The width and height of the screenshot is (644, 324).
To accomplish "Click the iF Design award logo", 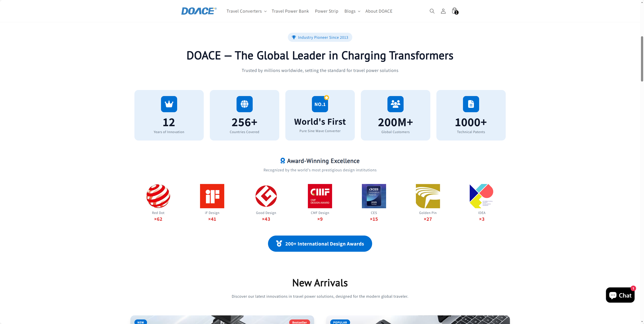I will (212, 196).
